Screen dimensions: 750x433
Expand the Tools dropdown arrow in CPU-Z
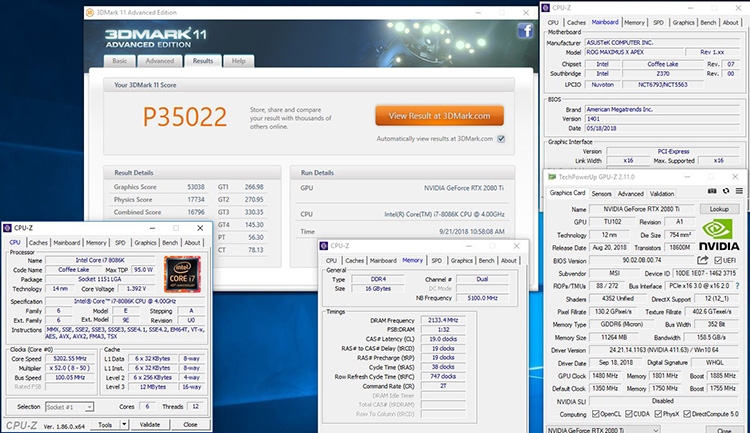coord(124,424)
